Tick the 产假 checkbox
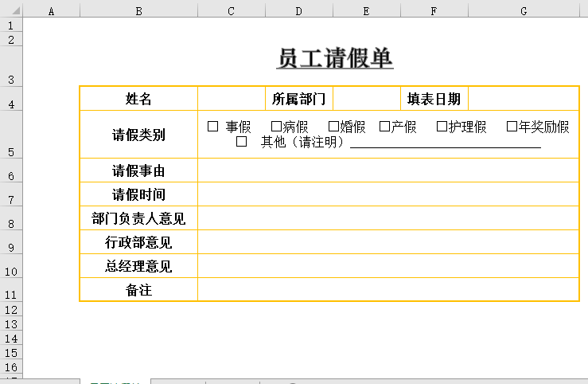Image resolution: width=588 pixels, height=384 pixels. coord(385,127)
